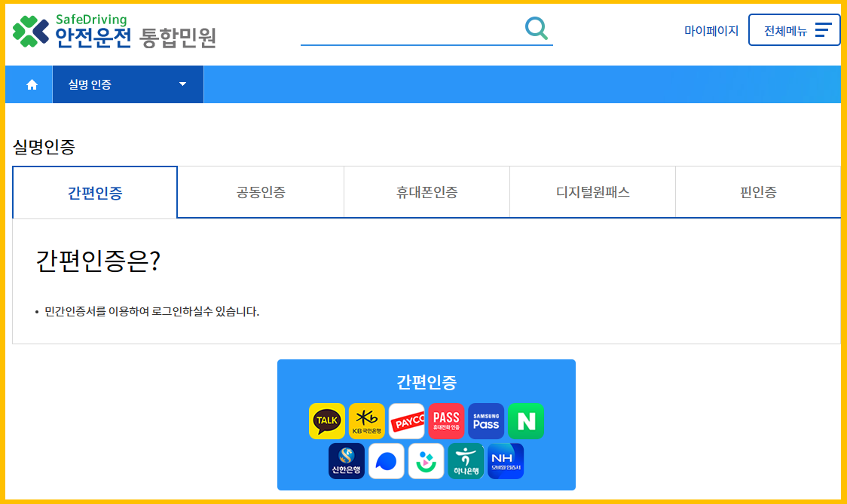
Task: Click the 민간인증서를 이용하여 로그인 description text
Action: pos(151,311)
